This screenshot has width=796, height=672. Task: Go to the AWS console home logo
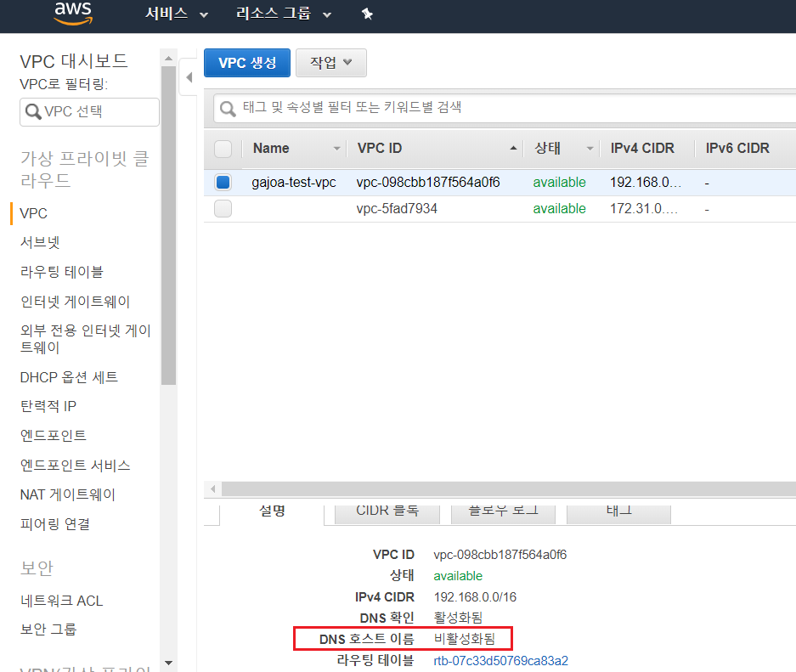[x=74, y=13]
